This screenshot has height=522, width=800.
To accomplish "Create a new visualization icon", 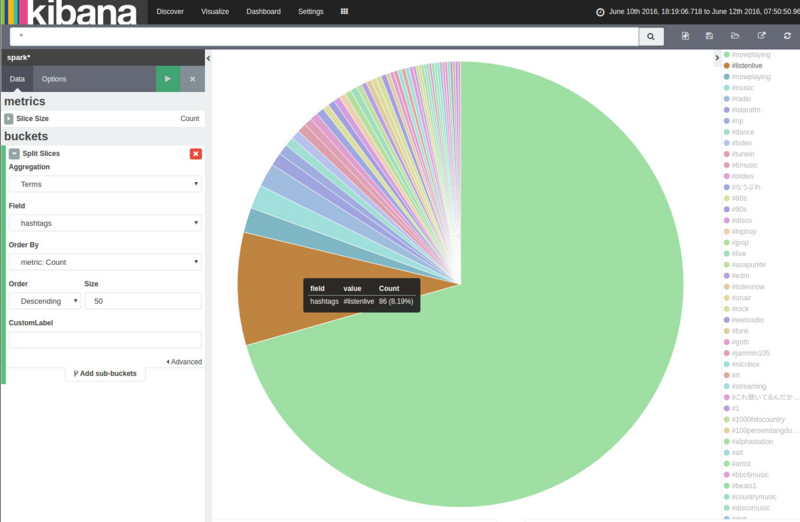I will click(x=685, y=36).
